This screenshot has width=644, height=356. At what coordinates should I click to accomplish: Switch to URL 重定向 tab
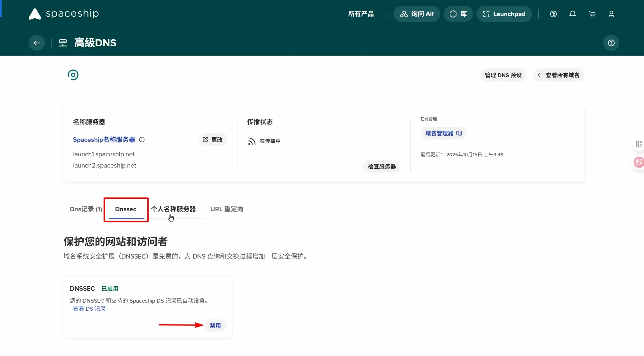[x=227, y=209]
